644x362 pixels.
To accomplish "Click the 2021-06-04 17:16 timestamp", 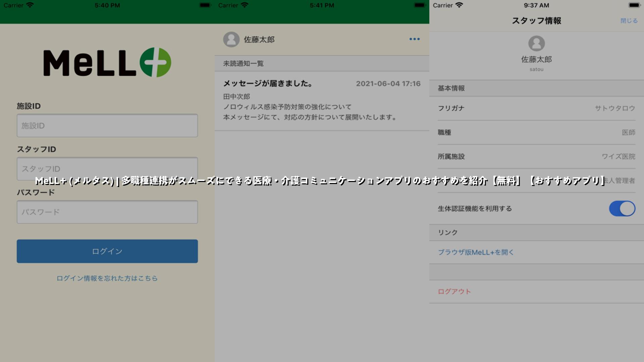I will (x=388, y=83).
